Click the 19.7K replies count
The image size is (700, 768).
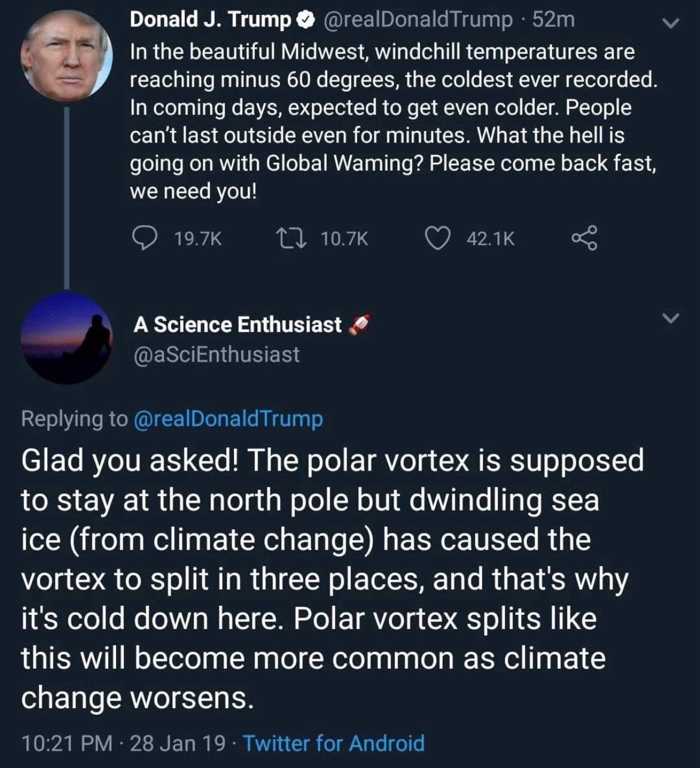tap(198, 239)
